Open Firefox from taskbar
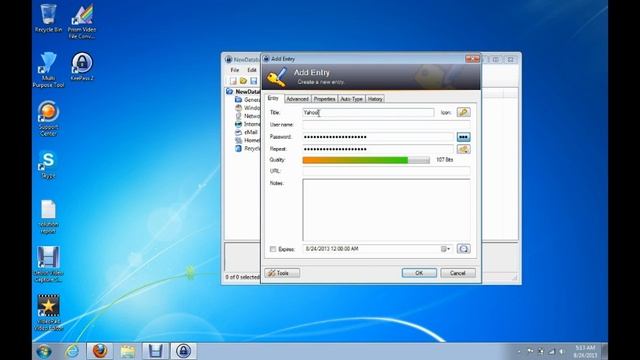The width and height of the screenshot is (640, 360). (x=100, y=351)
